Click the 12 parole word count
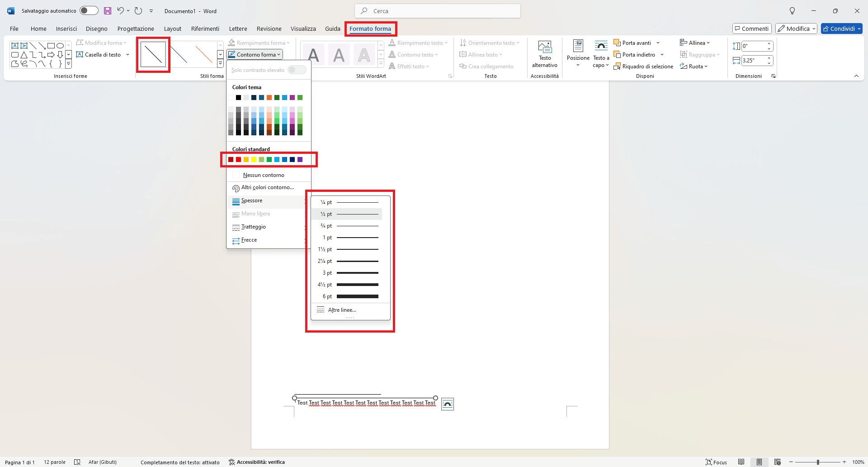This screenshot has height=467, width=868. [55, 462]
